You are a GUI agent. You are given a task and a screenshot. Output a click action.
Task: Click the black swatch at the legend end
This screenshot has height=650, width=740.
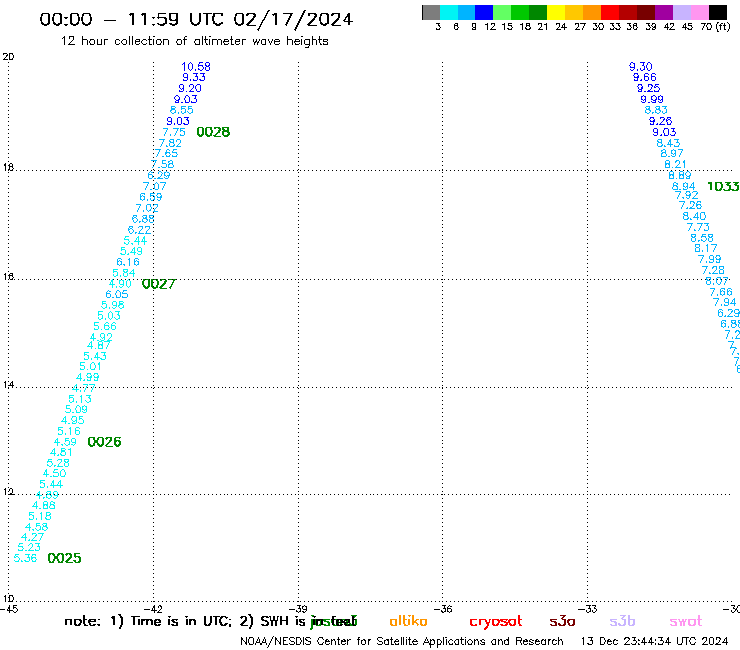(718, 12)
